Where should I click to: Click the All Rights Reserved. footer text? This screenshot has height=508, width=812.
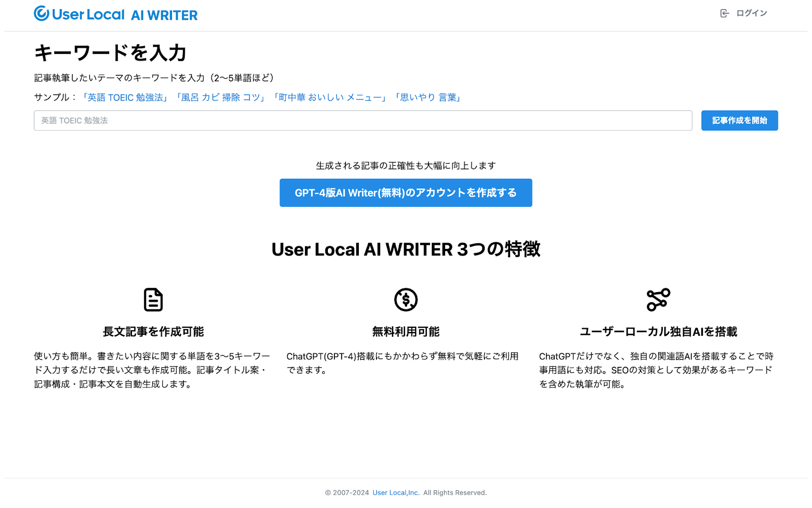point(455,493)
